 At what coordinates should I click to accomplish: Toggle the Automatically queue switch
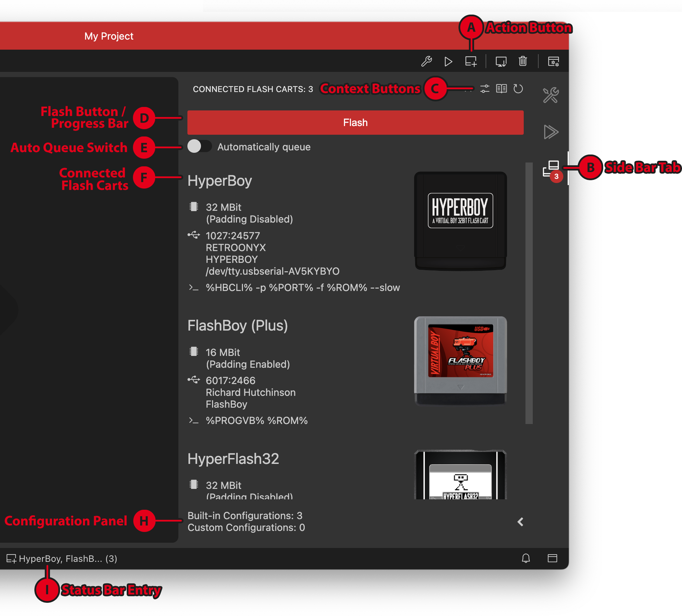coord(200,146)
